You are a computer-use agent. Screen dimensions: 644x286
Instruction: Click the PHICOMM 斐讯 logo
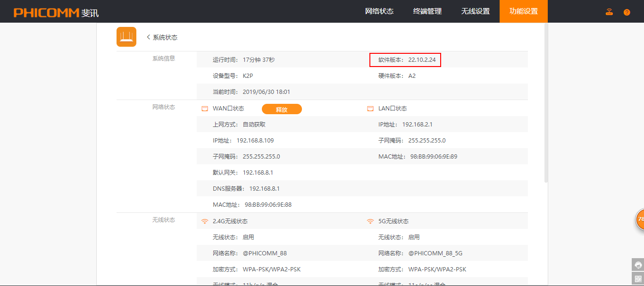[56, 12]
